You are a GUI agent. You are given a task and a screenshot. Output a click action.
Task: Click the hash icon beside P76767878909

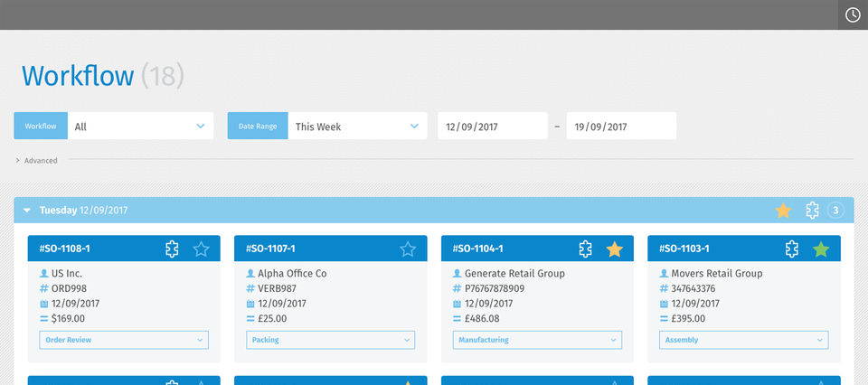coord(457,289)
